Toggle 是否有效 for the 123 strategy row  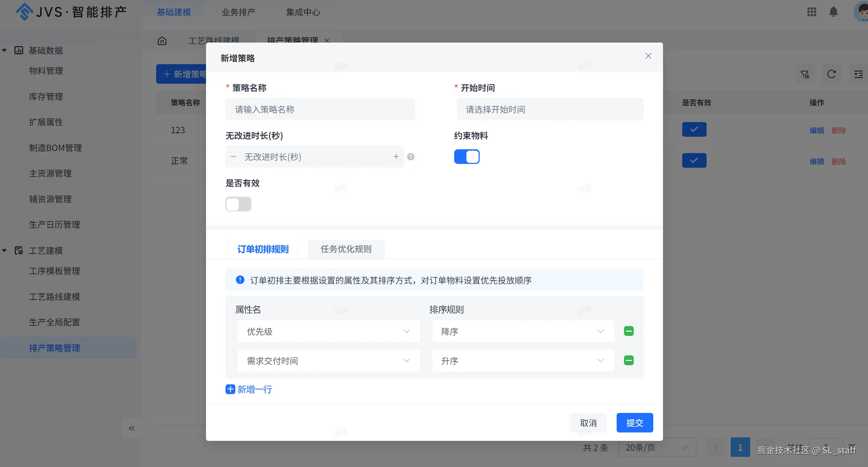click(x=694, y=129)
